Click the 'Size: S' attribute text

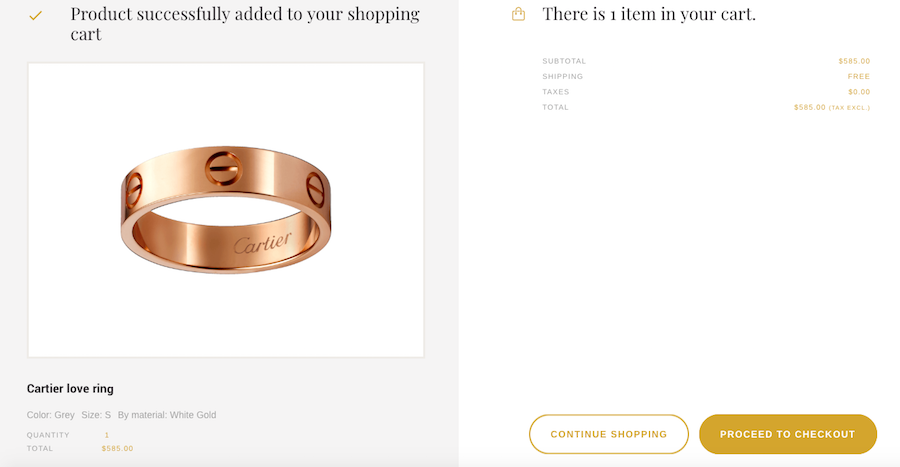(96, 415)
